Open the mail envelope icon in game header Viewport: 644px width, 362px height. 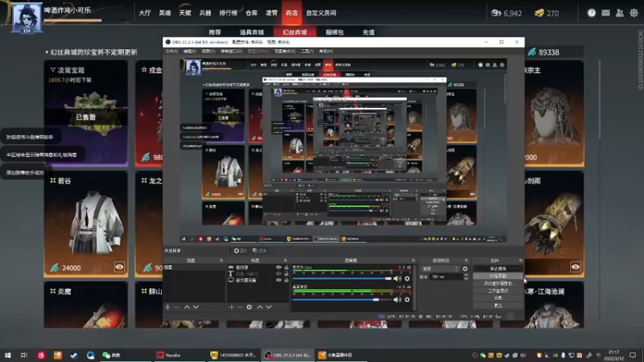(x=605, y=13)
